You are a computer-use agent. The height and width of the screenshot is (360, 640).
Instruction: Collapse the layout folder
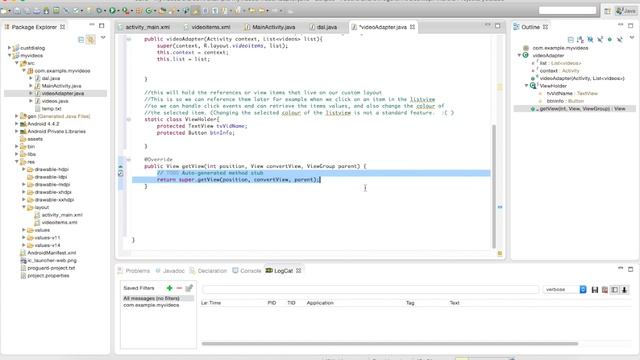click(24, 207)
